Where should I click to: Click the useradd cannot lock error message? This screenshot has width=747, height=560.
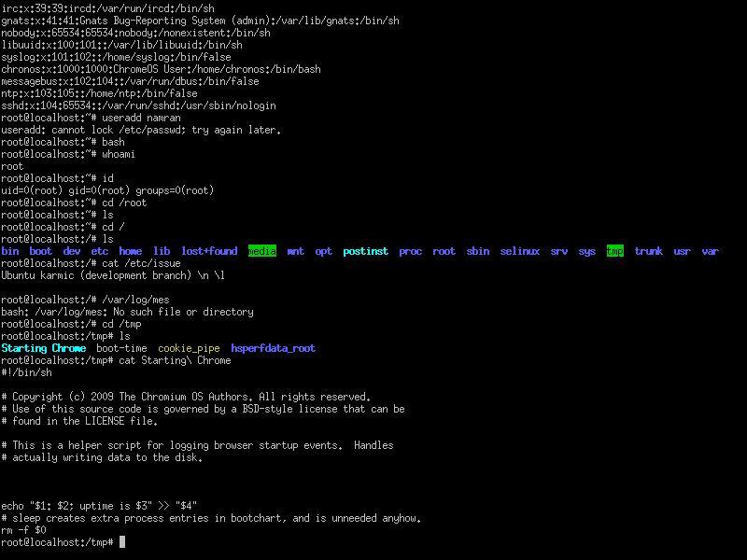point(140,130)
